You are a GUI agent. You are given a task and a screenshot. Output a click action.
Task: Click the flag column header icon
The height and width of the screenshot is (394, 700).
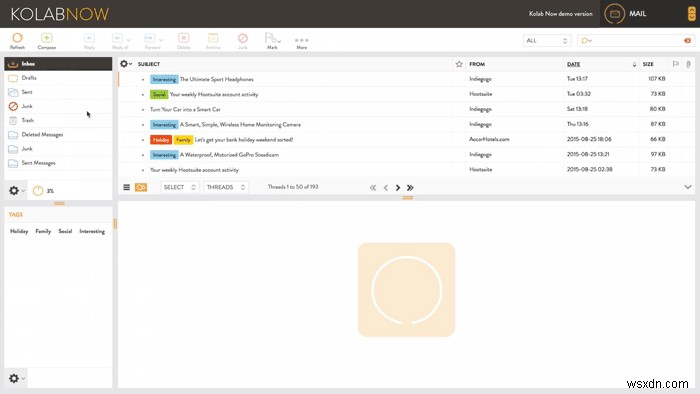675,64
